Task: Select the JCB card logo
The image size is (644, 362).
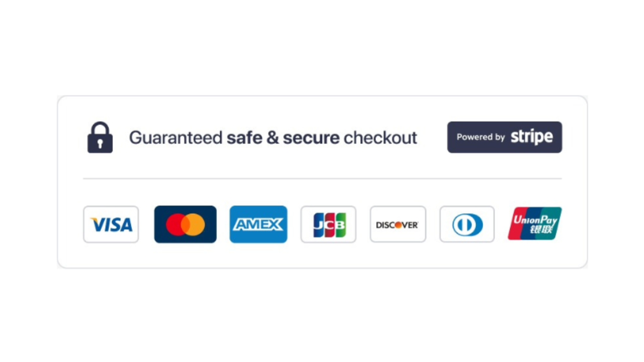Action: click(329, 224)
